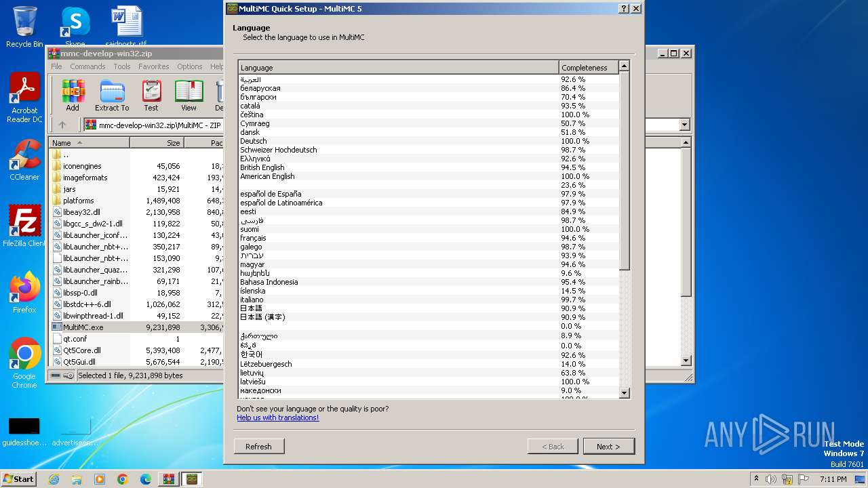This screenshot has width=868, height=488.
Task: Select Lëtzebuergesch language row
Action: click(429, 364)
